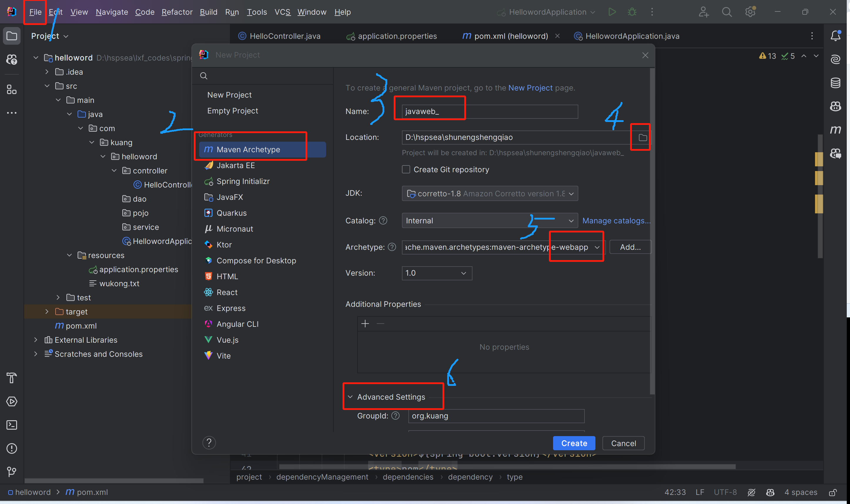850x504 pixels.
Task: Open editor tabs more options menu
Action: 812,36
